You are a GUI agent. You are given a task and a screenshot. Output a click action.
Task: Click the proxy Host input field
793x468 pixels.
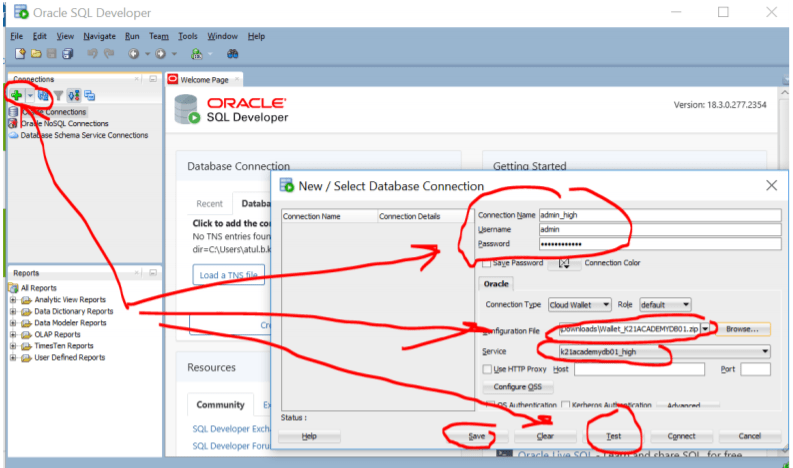pyautogui.click(x=639, y=369)
